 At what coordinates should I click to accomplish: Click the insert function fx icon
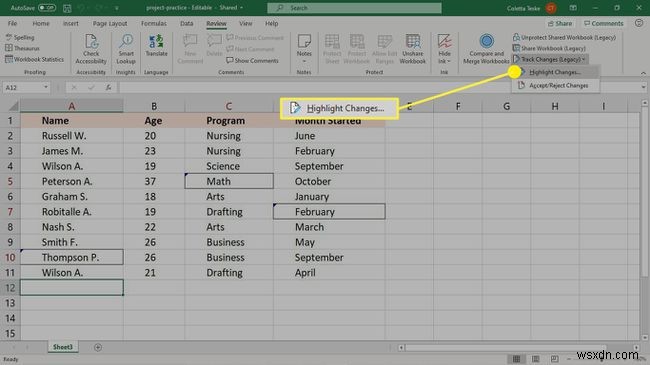[x=108, y=88]
